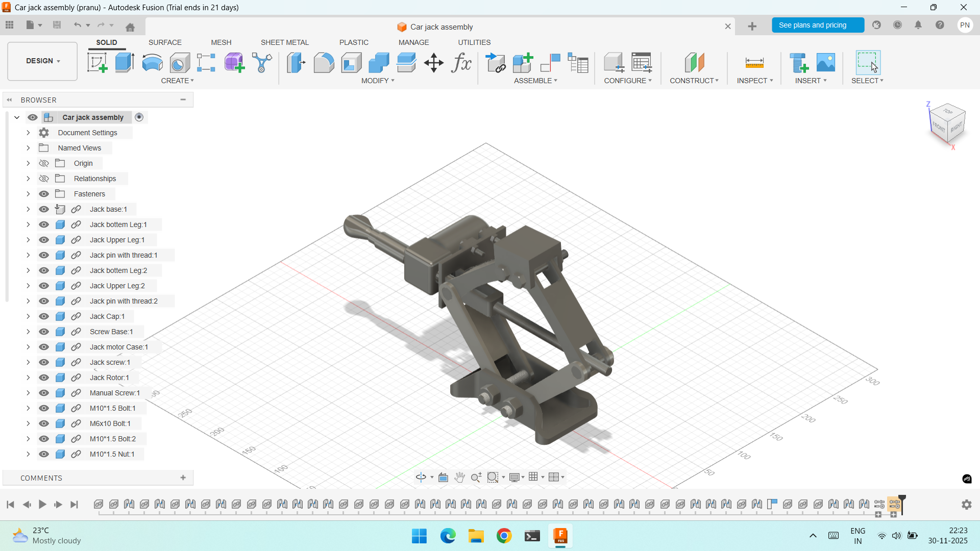Image resolution: width=980 pixels, height=551 pixels.
Task: Open the DESIGN workspace dropdown
Action: [x=42, y=61]
